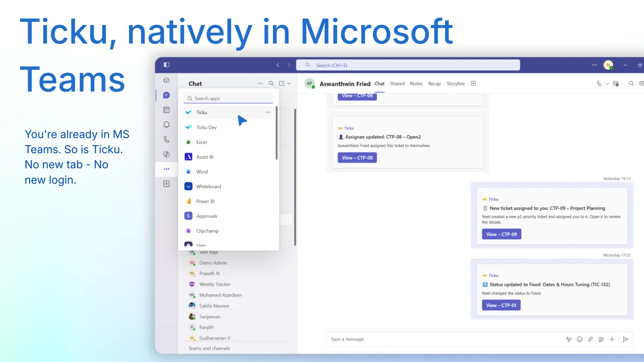Click the Chat header more options ellipsis

tap(260, 83)
